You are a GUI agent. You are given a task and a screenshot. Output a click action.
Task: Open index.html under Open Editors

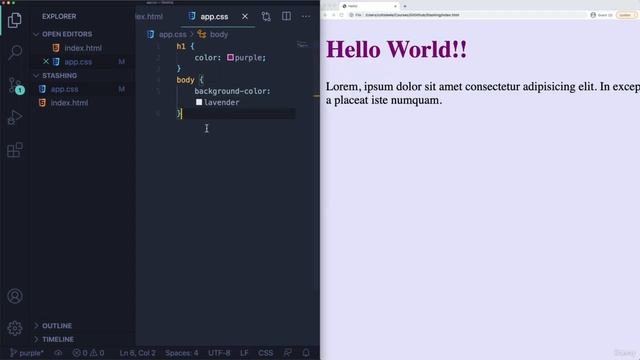click(83, 48)
